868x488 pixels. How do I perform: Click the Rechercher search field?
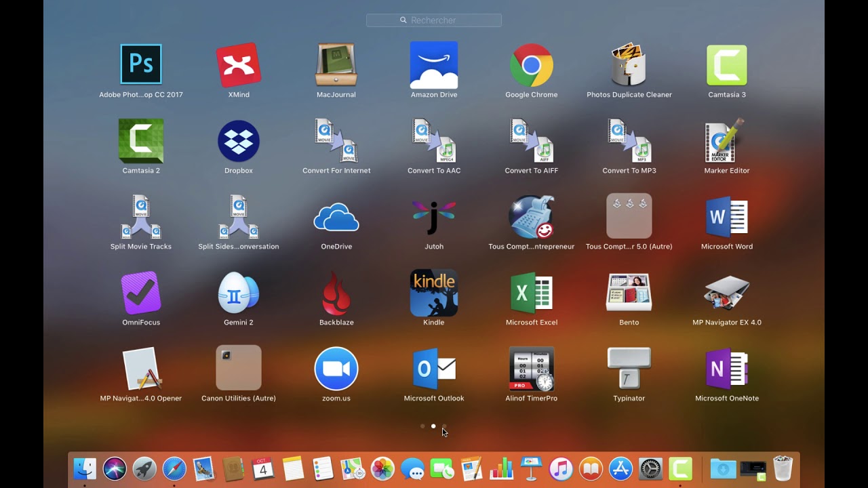point(434,20)
